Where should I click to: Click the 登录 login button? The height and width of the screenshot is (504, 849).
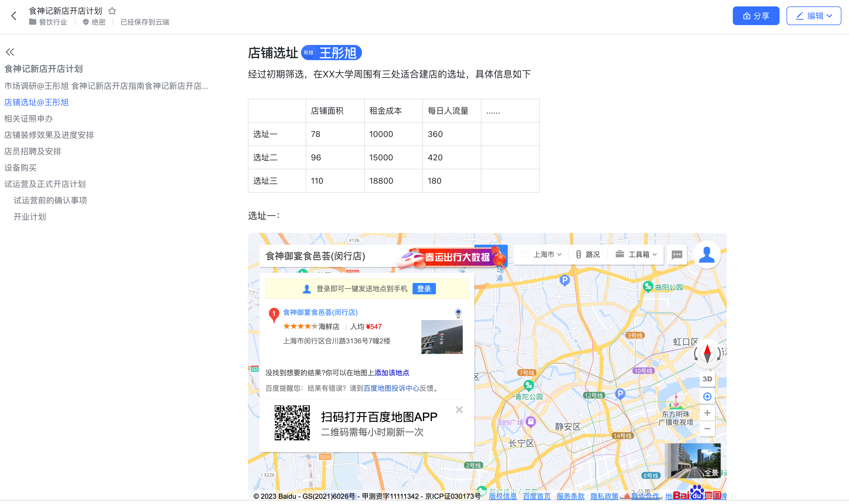pyautogui.click(x=424, y=289)
